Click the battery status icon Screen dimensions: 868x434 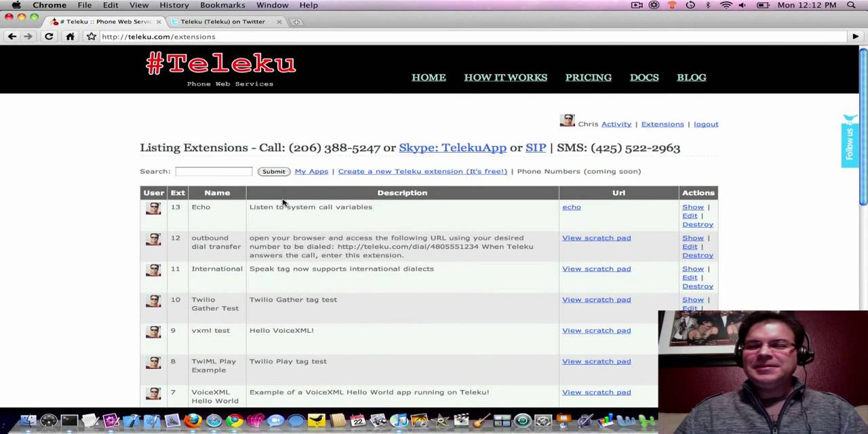pos(763,5)
